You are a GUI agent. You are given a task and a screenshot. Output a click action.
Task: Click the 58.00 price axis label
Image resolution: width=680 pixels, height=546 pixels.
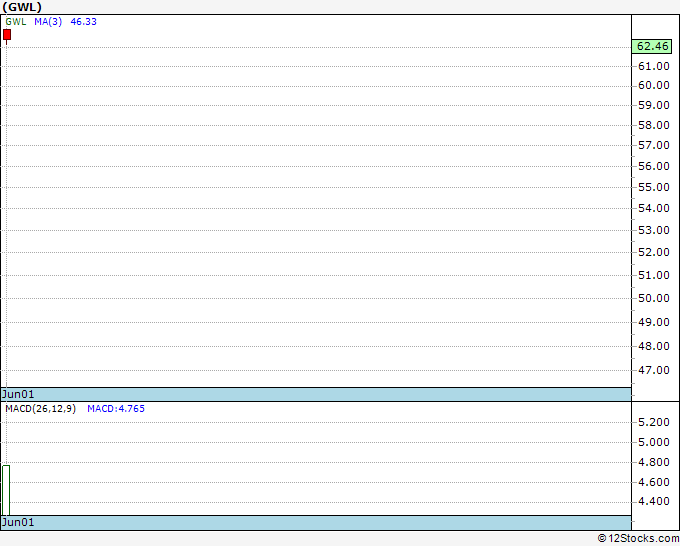tap(654, 125)
